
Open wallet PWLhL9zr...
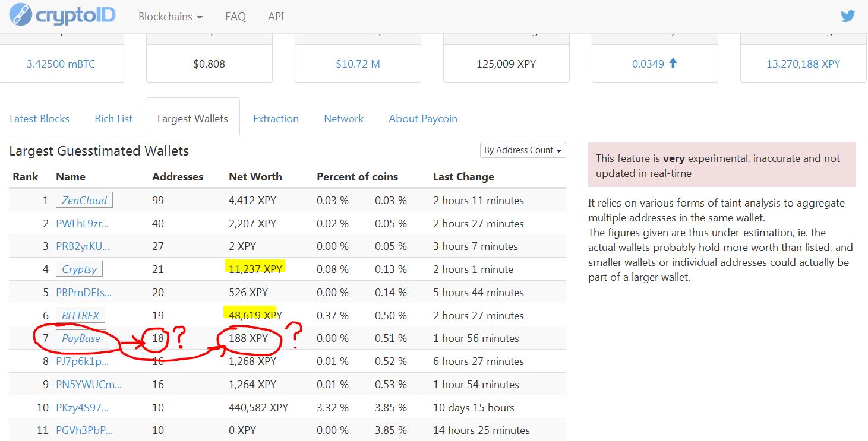point(83,224)
